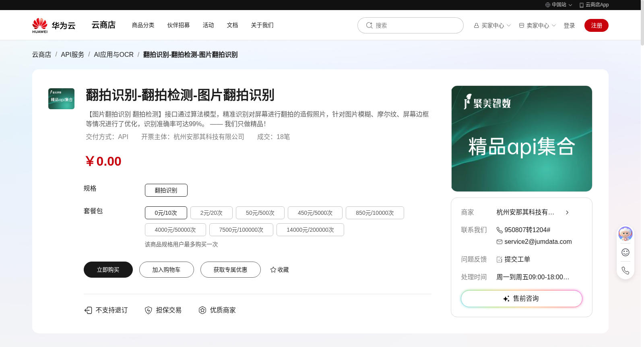Click the Huawei Cloud logo

click(x=54, y=25)
